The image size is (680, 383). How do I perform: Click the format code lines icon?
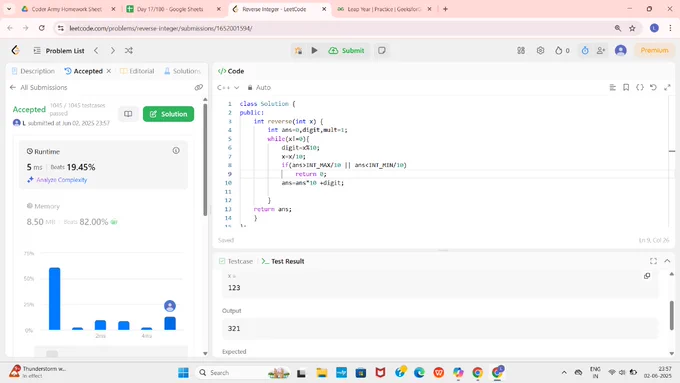[x=612, y=88]
